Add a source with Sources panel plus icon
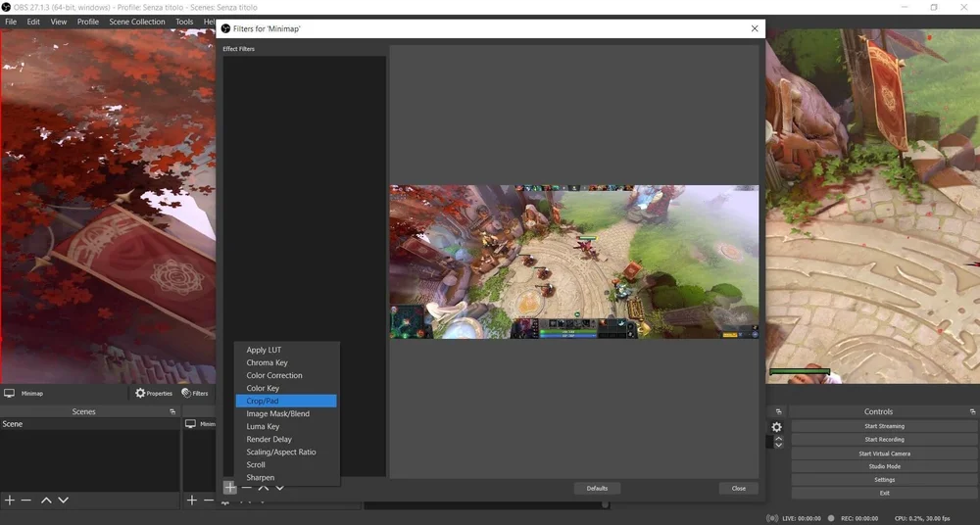The image size is (980, 525). 192,500
